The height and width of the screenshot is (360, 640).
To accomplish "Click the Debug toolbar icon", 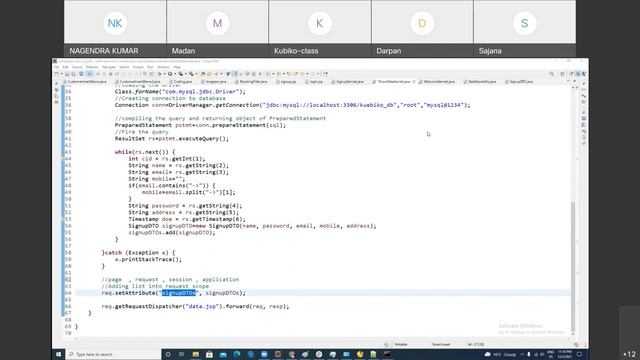I will pos(160,74).
